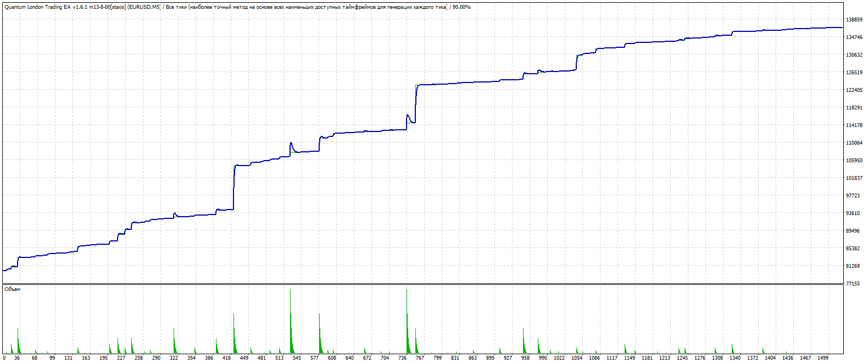The width and height of the screenshot is (868, 363).
Task: Select the y-axis label 101837
Action: pyautogui.click(x=854, y=178)
